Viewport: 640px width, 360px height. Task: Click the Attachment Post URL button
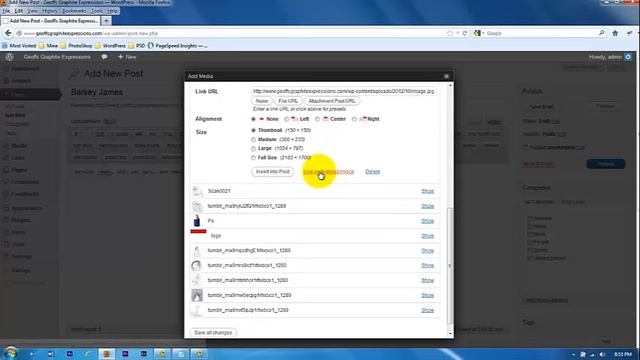point(332,101)
